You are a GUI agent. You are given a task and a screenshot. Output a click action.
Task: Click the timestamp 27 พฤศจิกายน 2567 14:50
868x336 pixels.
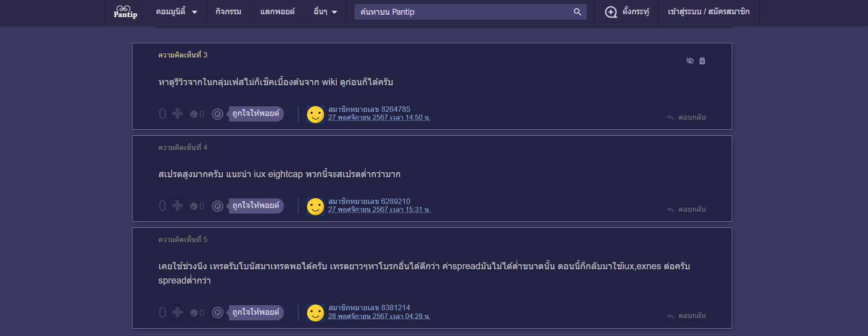(379, 118)
